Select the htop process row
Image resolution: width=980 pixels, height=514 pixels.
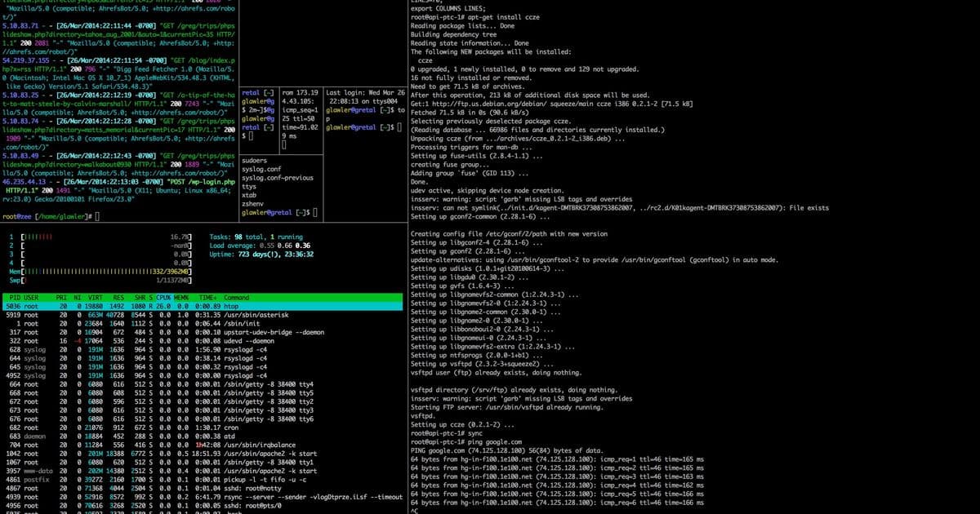(122, 306)
